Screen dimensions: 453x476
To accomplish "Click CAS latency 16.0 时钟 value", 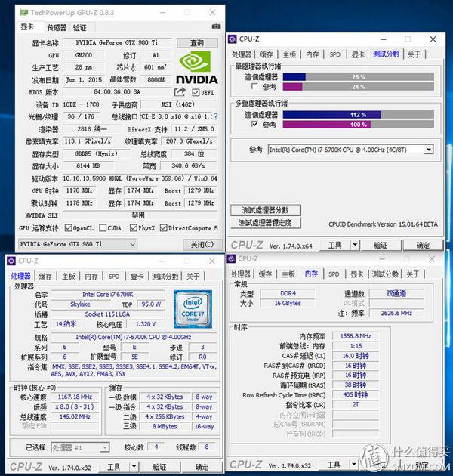I will click(356, 356).
